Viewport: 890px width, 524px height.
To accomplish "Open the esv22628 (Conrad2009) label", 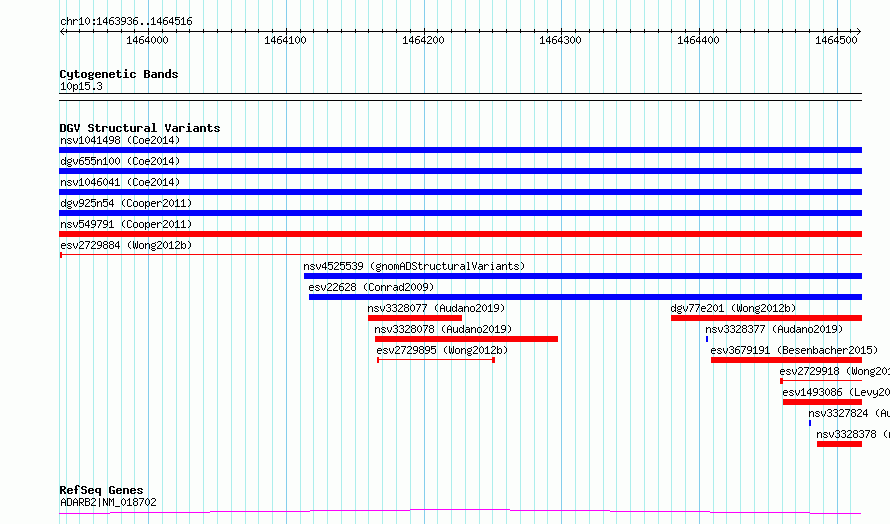I will click(371, 287).
